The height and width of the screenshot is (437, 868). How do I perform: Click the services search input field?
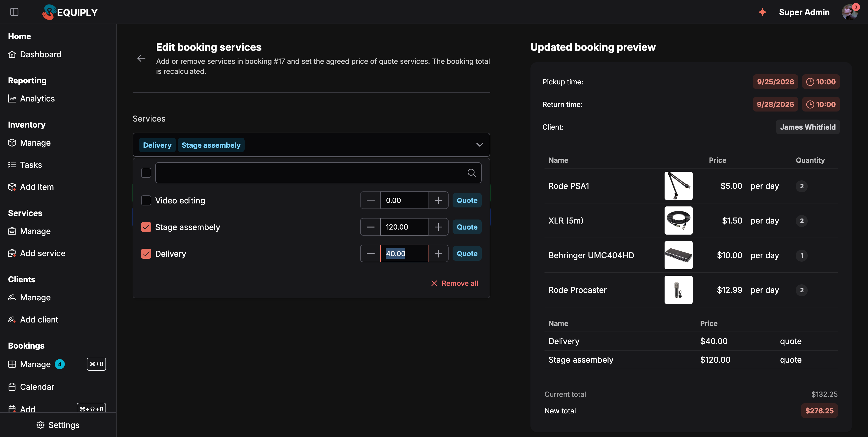pyautogui.click(x=318, y=173)
